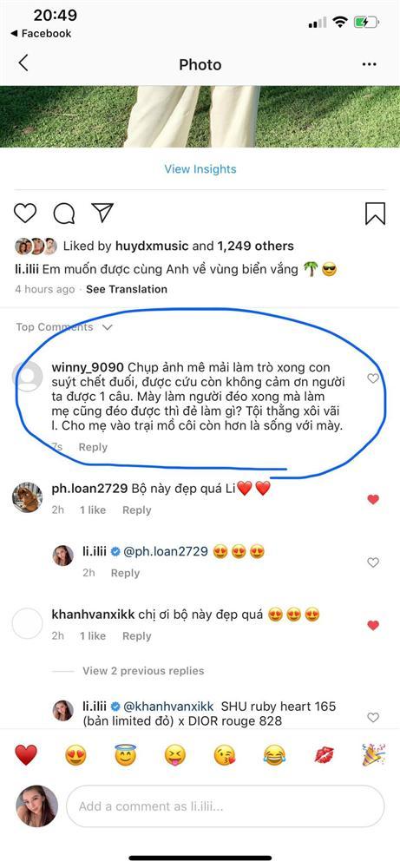Open the three-dot options menu

(x=369, y=65)
